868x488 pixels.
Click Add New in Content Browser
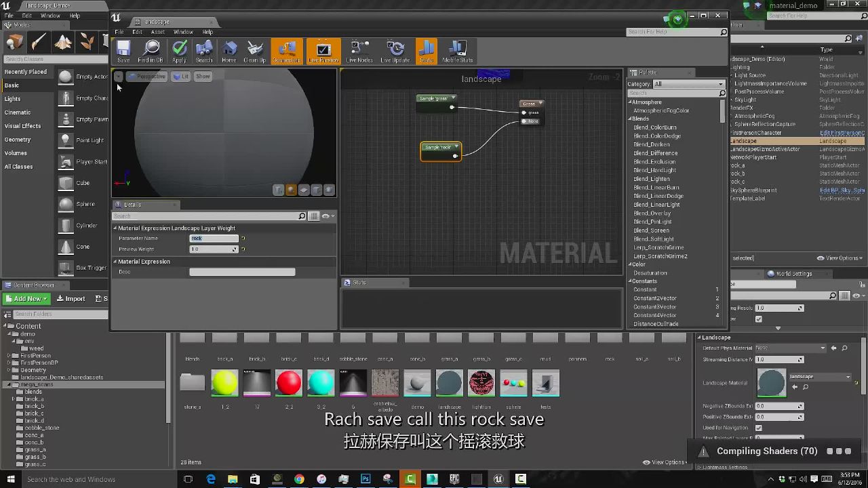coord(26,298)
